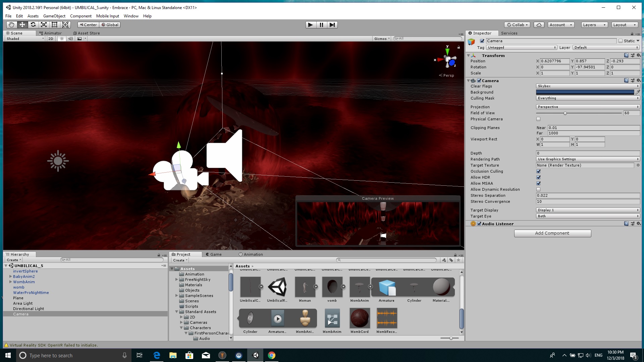Click the Pause button
Viewport: 644px width, 362px height.
pyautogui.click(x=321, y=25)
